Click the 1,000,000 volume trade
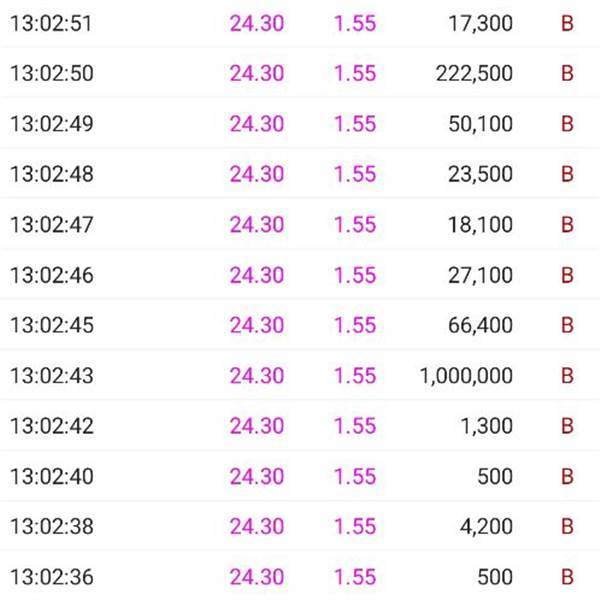The width and height of the screenshot is (600, 600). (x=466, y=376)
